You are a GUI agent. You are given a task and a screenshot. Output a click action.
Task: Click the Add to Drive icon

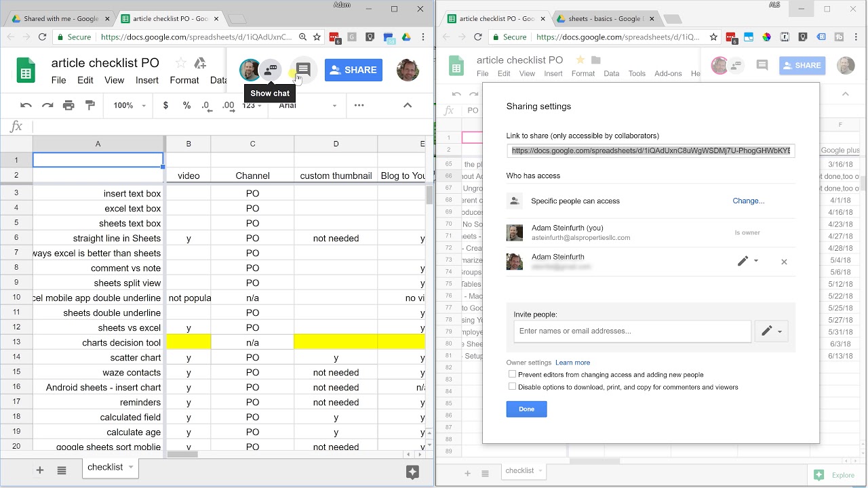[x=200, y=63]
